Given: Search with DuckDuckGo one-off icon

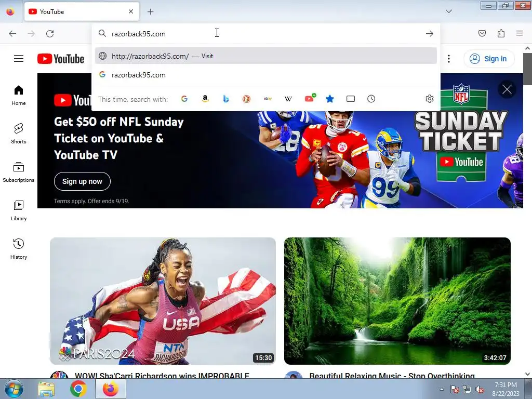Looking at the screenshot, I should (247, 99).
